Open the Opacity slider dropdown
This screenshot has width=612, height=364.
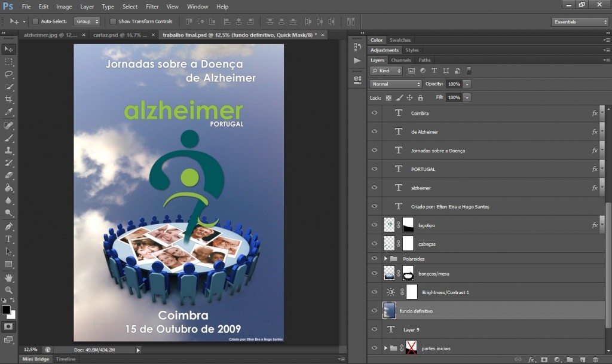pyautogui.click(x=467, y=84)
